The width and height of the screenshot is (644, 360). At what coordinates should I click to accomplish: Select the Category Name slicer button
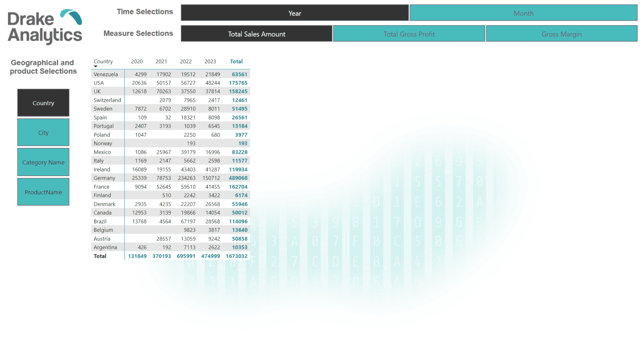point(43,162)
